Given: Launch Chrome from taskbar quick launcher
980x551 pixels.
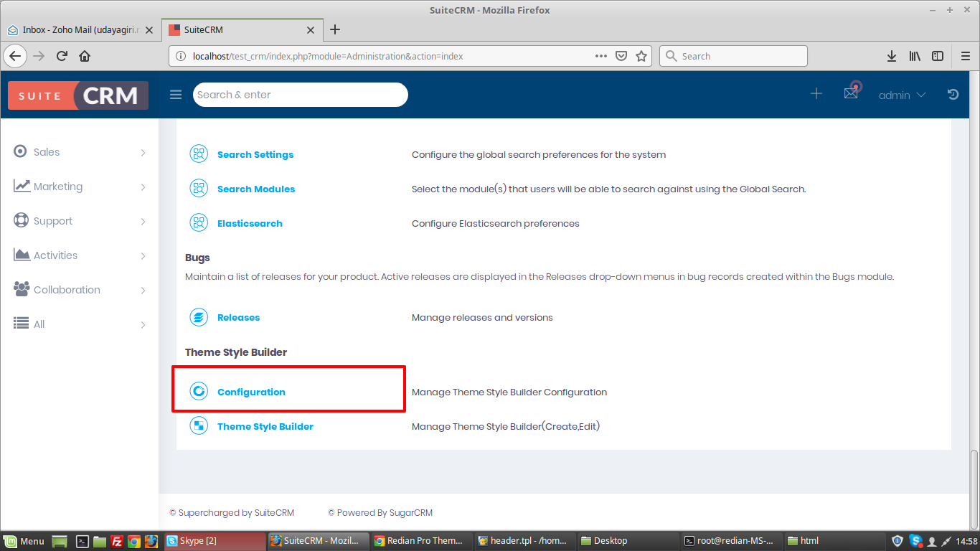Looking at the screenshot, I should coord(133,541).
